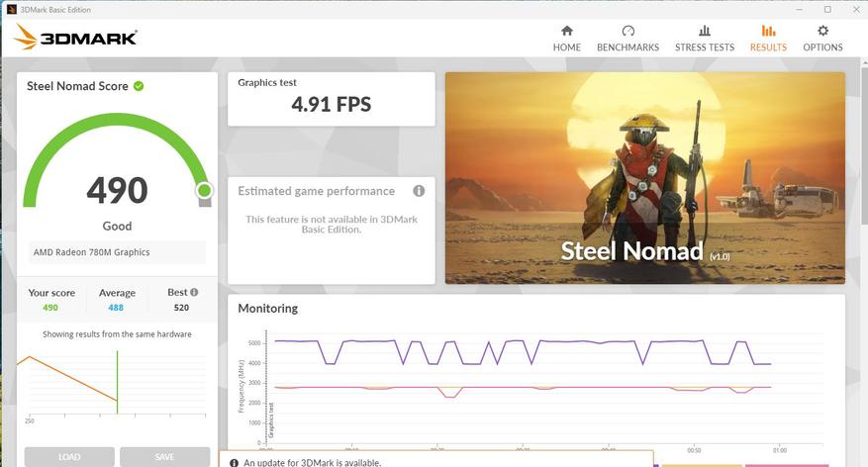This screenshot has height=467, width=868.
Task: Maximize the 3DMark window
Action: (827, 10)
